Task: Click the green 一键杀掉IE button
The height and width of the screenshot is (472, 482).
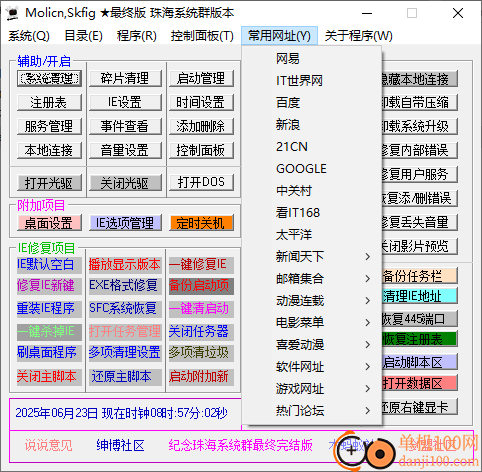Action: tap(49, 331)
